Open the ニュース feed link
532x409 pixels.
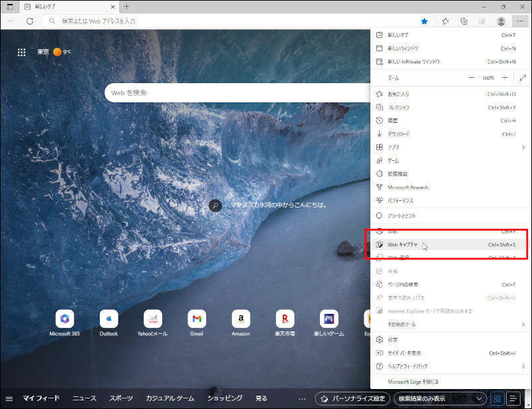(84, 398)
